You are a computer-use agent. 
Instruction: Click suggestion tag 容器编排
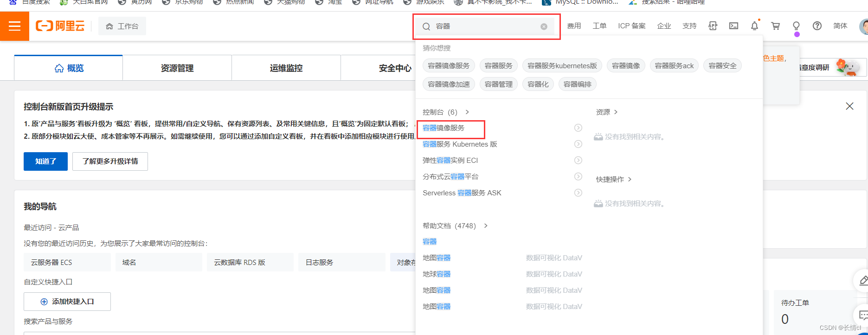[577, 84]
